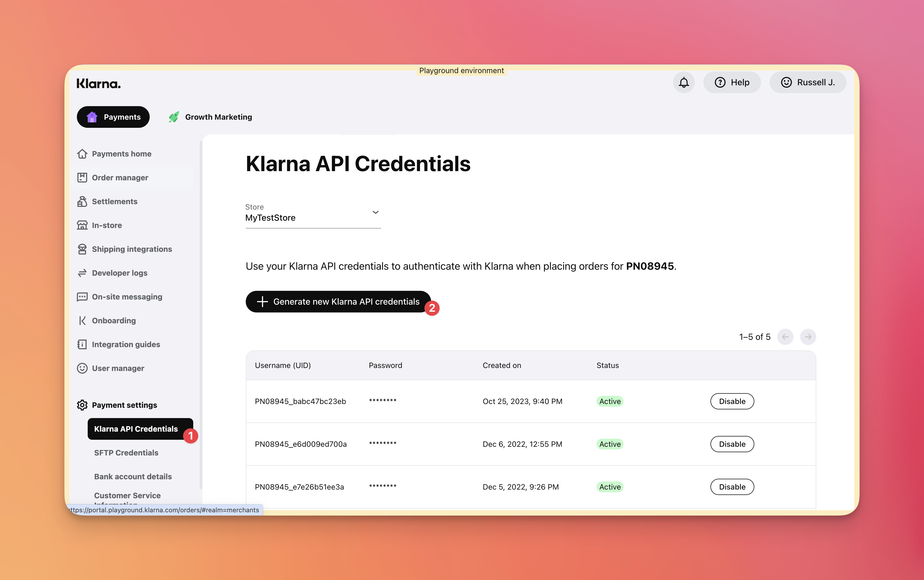
Task: Switch to SFTP Credentials
Action: 126,453
